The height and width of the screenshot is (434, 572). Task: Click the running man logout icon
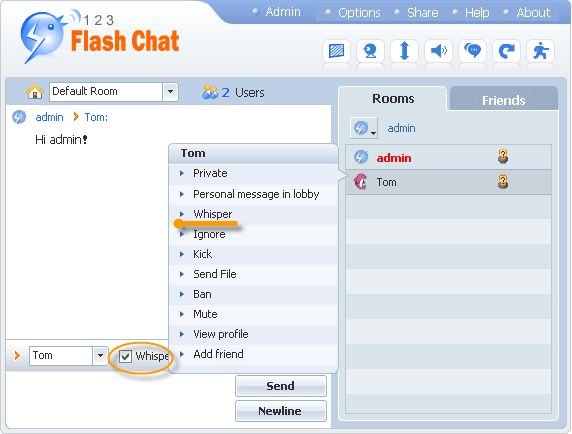click(541, 51)
